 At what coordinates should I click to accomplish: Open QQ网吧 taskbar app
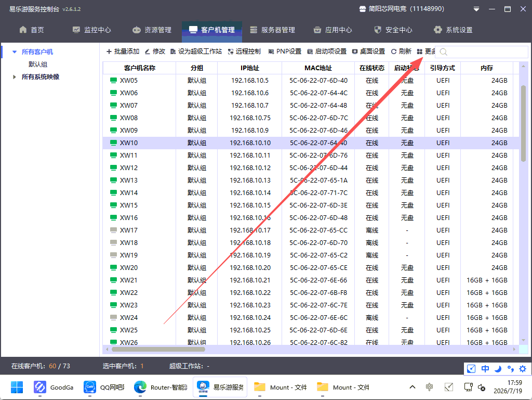[x=104, y=388]
